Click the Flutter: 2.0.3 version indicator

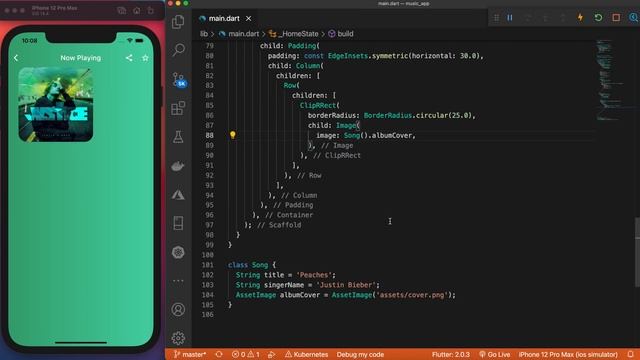(x=451, y=354)
